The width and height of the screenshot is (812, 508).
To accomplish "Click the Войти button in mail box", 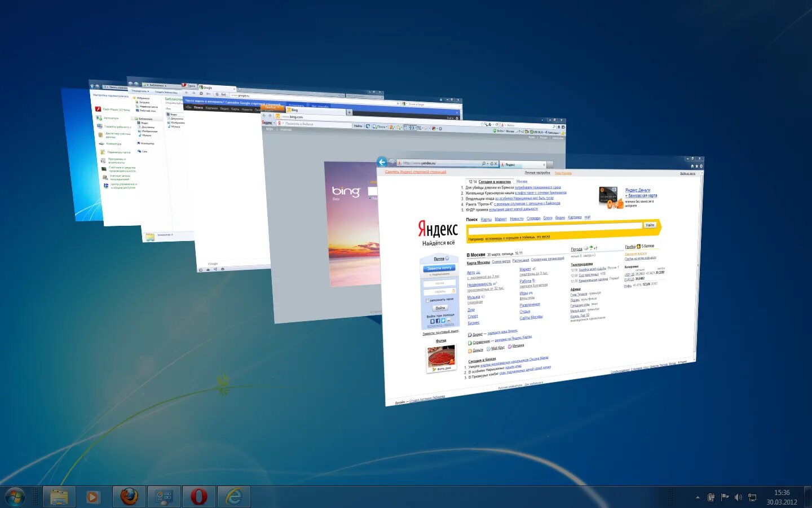I will (440, 308).
